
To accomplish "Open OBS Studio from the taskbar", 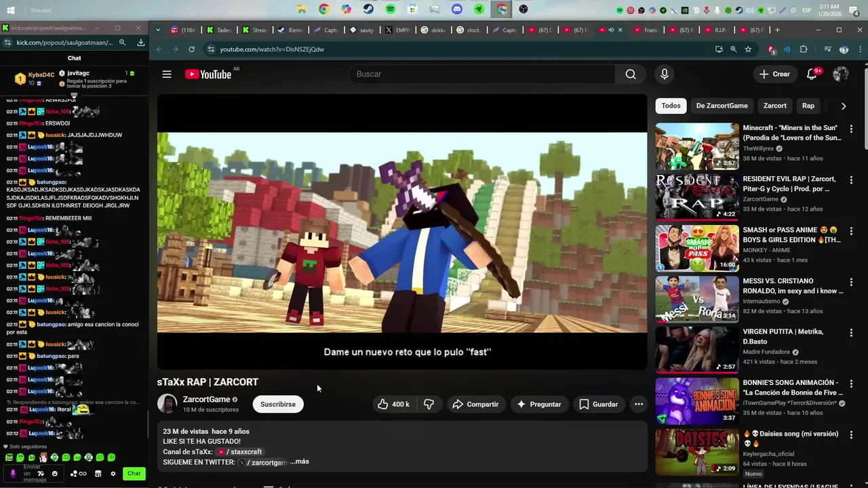I will coord(524,9).
